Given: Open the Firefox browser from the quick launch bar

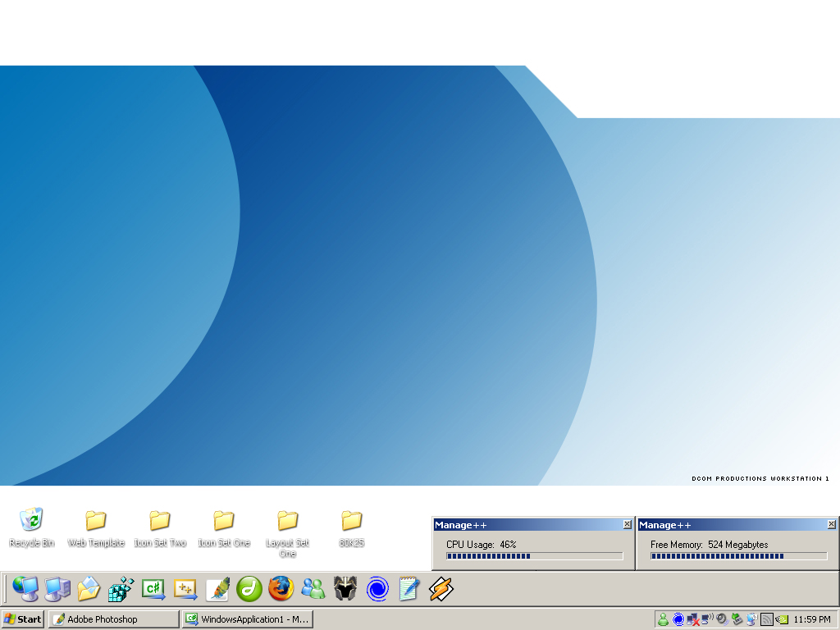Looking at the screenshot, I should click(x=281, y=588).
